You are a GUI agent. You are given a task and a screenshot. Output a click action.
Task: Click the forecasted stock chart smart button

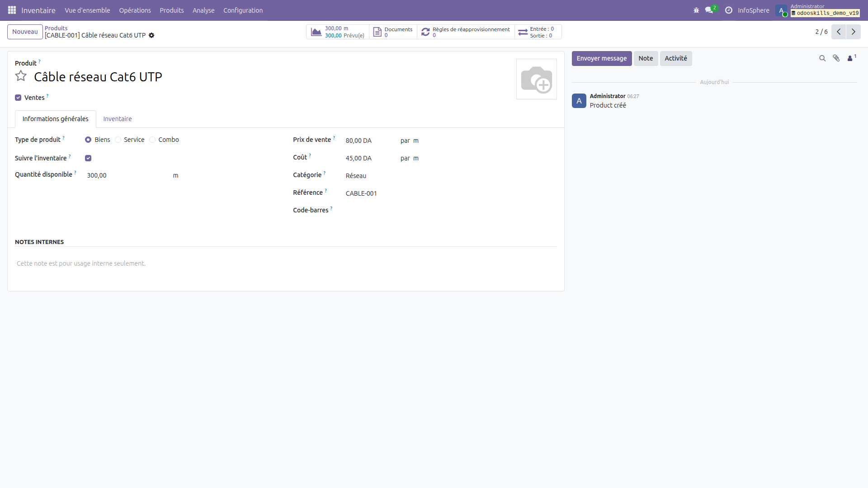pos(337,32)
